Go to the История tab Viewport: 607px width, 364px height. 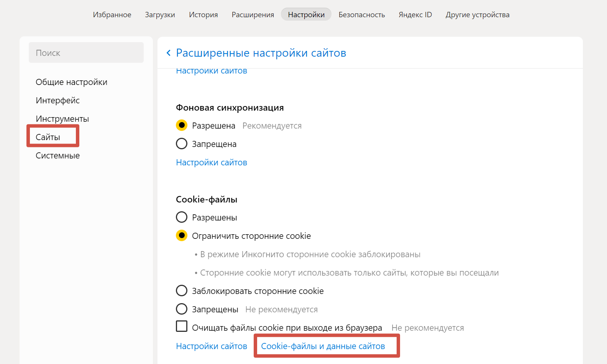pos(203,15)
